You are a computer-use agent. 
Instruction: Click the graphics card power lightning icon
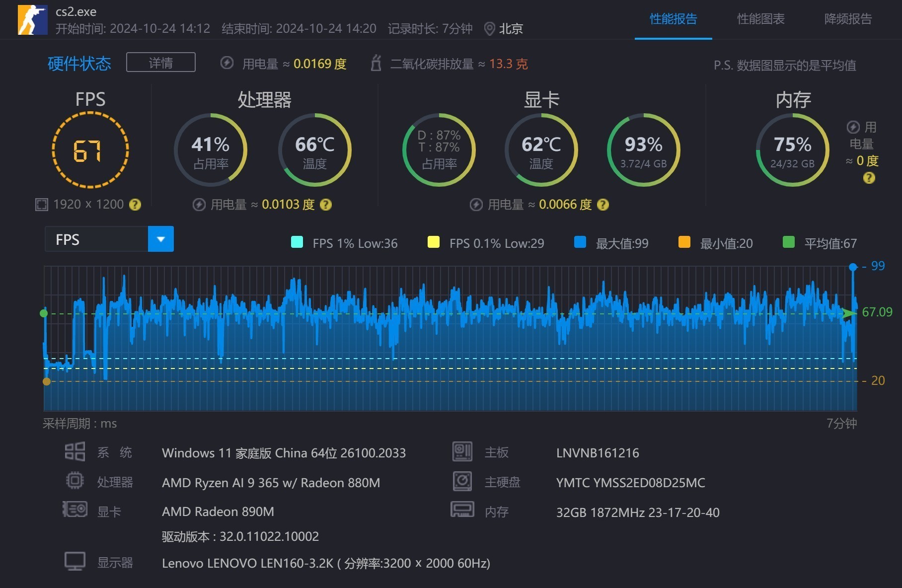pos(476,205)
